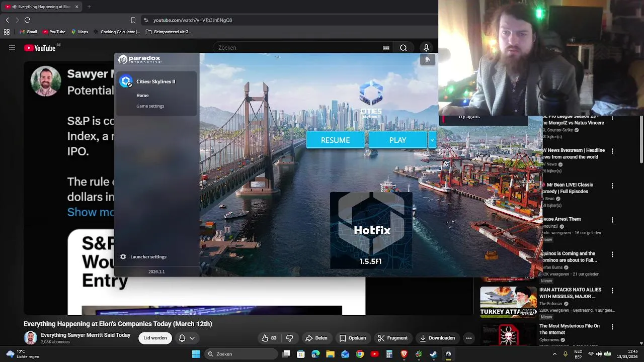Like the video with the thumbs-up button
The height and width of the screenshot is (362, 644).
click(x=269, y=338)
